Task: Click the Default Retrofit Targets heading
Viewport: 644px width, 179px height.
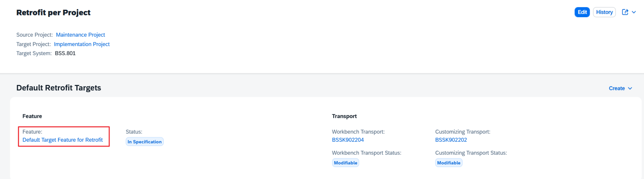Action: [x=59, y=88]
